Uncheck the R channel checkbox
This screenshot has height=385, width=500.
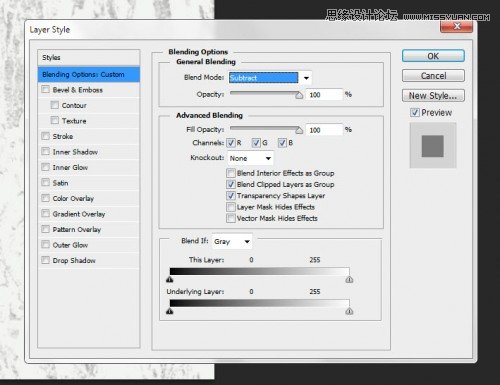(x=231, y=143)
